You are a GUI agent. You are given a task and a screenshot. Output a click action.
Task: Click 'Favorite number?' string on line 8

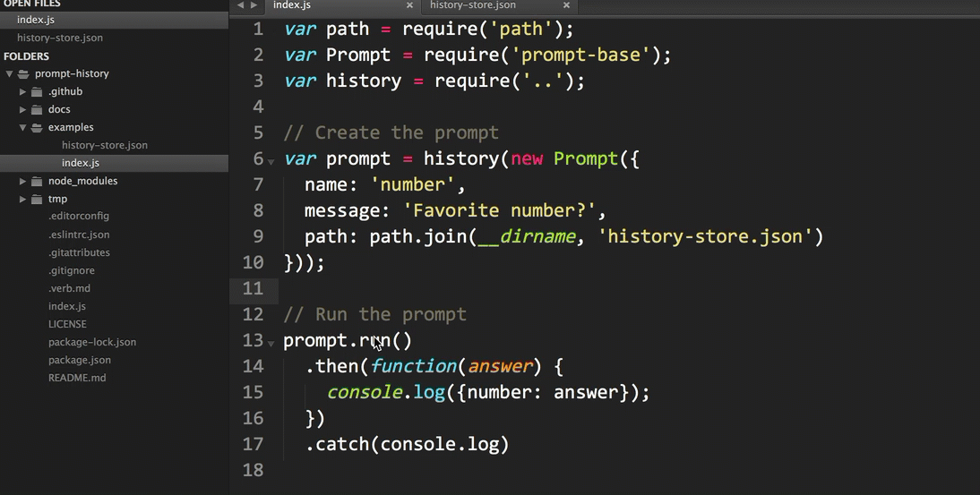(499, 210)
